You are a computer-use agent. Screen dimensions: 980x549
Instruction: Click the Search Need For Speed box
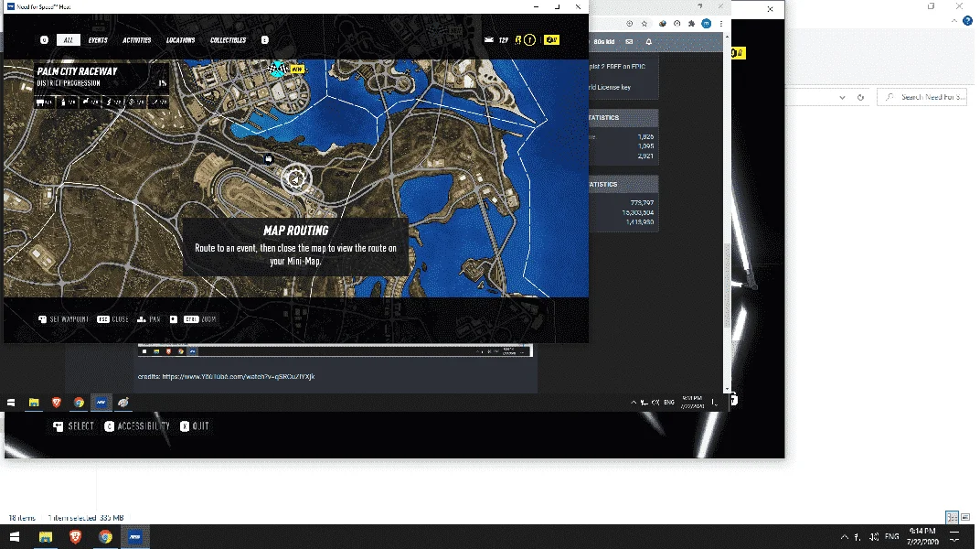922,98
